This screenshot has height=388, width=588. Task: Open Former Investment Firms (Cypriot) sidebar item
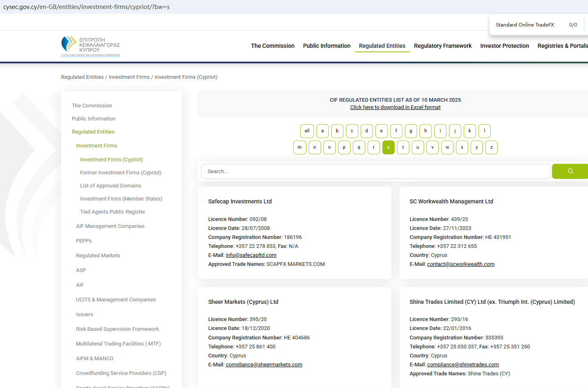(x=121, y=173)
